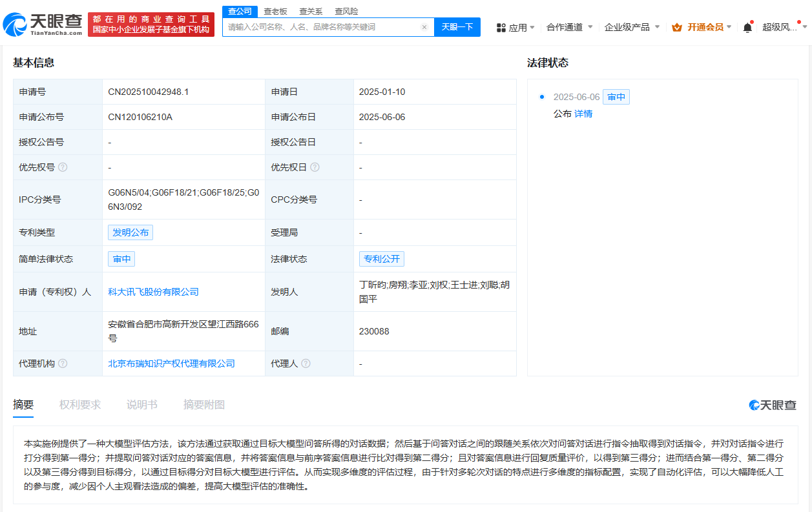Click the 天眼查 watermark logo near the 摘要 tabs
The width and height of the screenshot is (812, 512).
pos(772,404)
